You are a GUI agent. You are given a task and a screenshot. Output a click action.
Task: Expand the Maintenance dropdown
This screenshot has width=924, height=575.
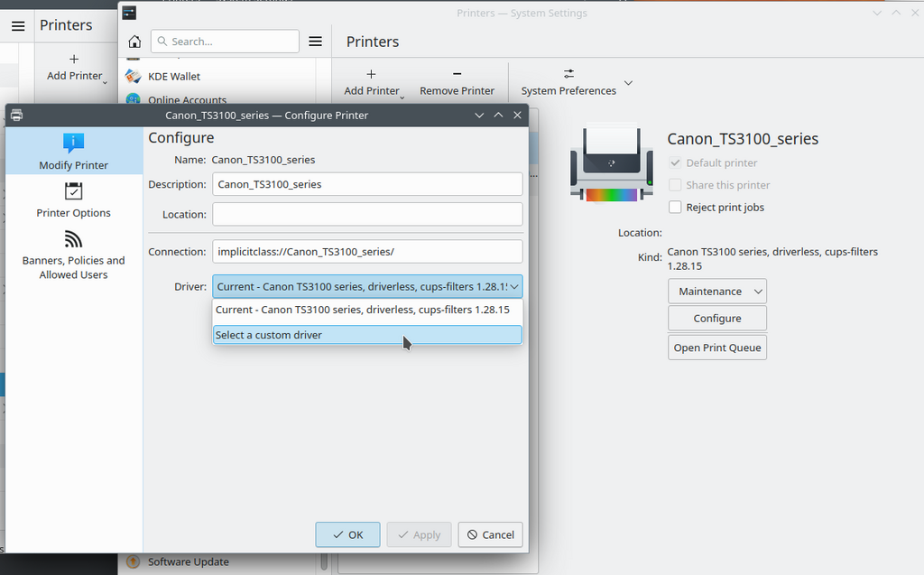coord(717,292)
